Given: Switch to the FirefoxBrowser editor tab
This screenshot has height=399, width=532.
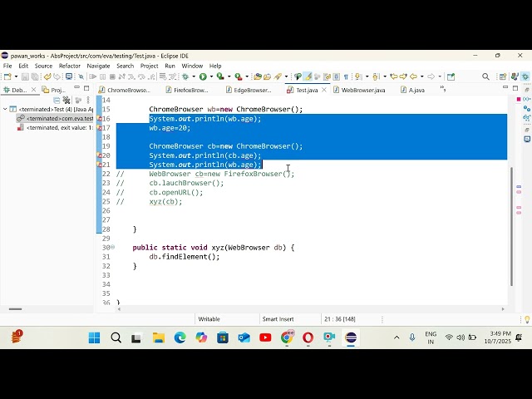Looking at the screenshot, I should (x=187, y=90).
